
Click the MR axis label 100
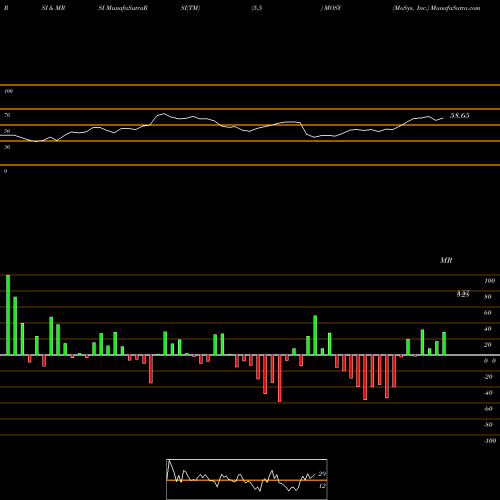point(490,281)
